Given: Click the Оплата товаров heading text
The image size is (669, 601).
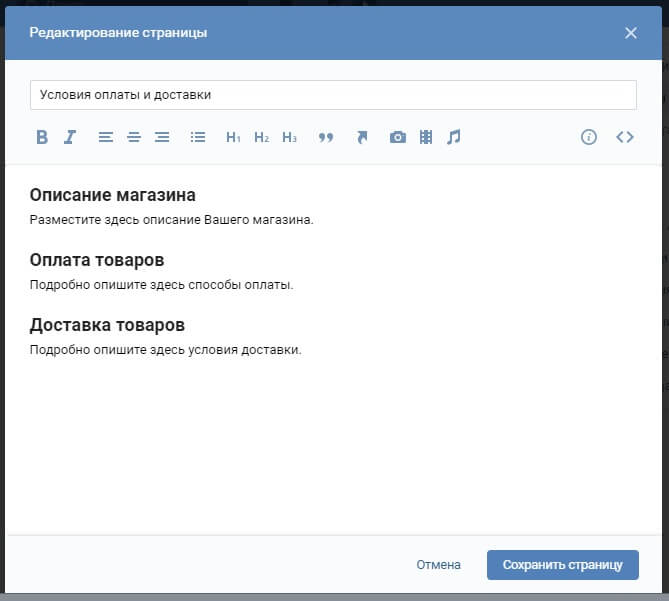Looking at the screenshot, I should tap(97, 260).
